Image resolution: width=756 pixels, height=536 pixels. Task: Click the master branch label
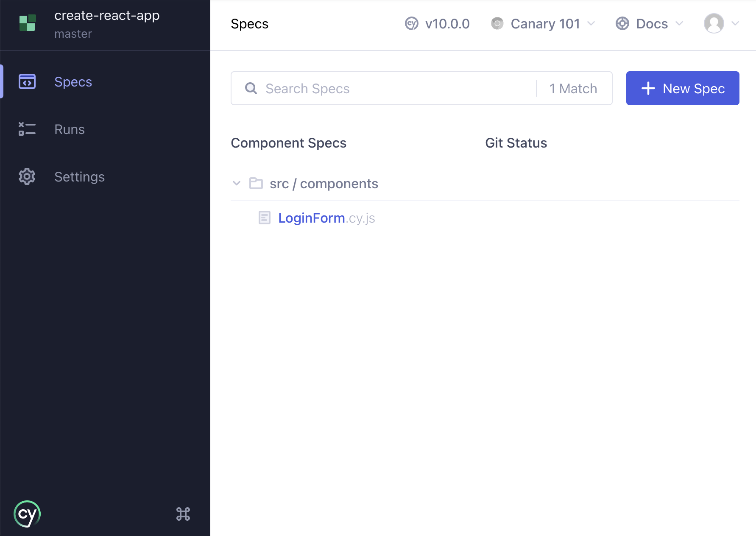point(73,34)
